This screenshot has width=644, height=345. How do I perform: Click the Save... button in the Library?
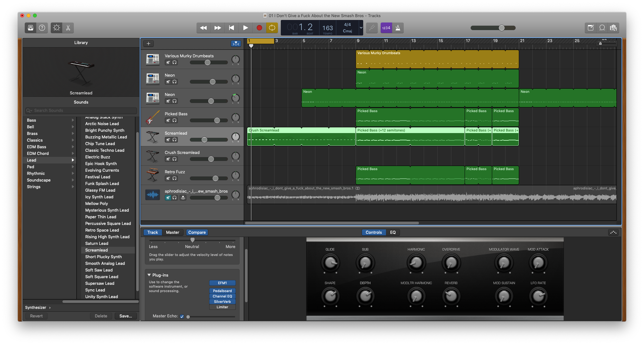click(x=126, y=316)
